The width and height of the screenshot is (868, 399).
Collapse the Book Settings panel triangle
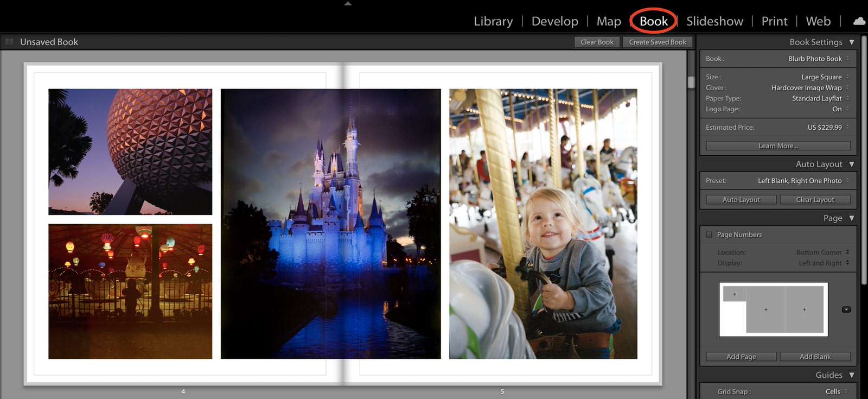(x=852, y=42)
